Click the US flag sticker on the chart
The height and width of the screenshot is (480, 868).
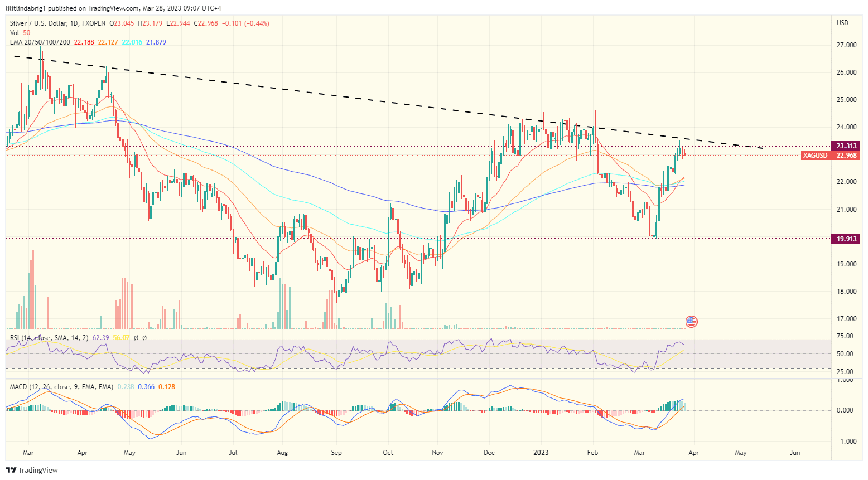691,322
